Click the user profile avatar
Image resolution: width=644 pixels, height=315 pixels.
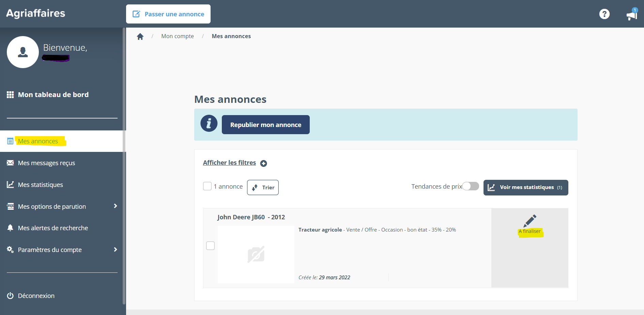(23, 52)
